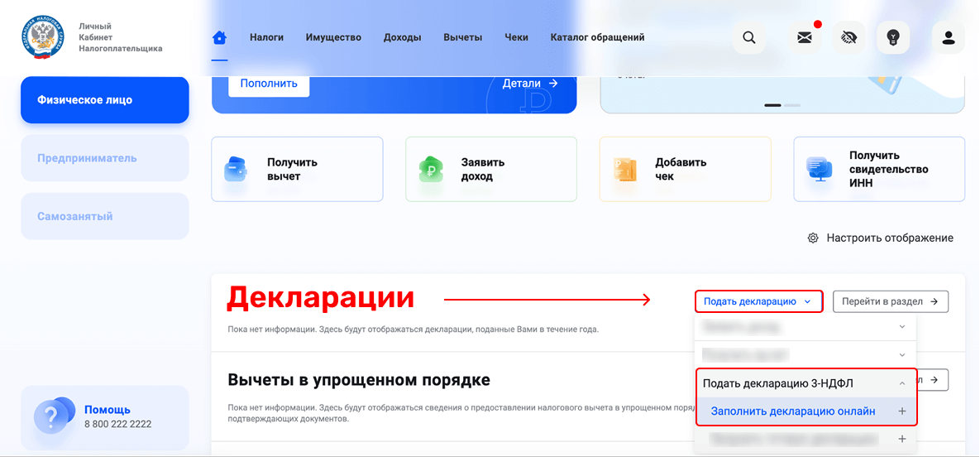
Task: Click the ruble icon of Заявить доход
Action: 431,170
